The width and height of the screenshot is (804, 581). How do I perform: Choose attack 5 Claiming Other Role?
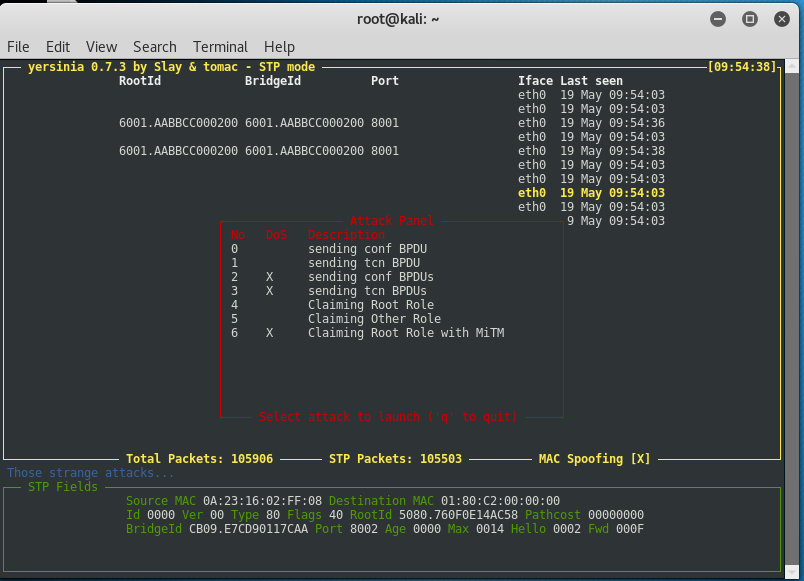[x=336, y=318]
